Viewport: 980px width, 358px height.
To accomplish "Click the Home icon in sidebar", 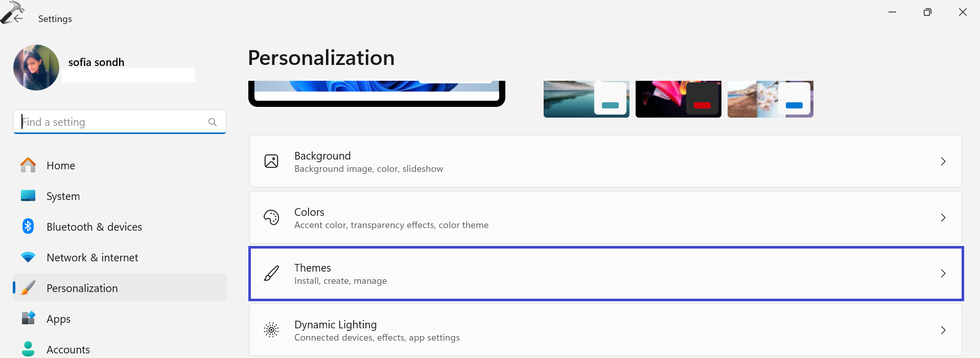I will (x=28, y=165).
